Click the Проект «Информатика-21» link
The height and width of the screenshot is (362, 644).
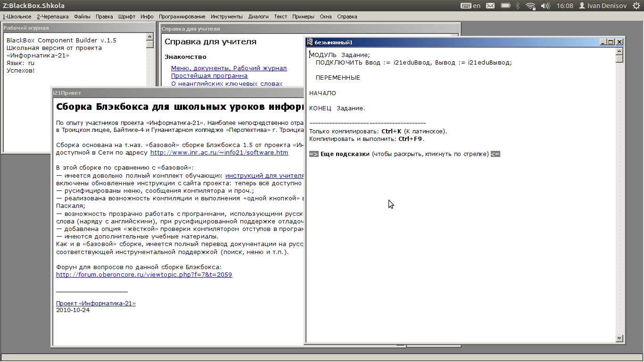pos(96,304)
